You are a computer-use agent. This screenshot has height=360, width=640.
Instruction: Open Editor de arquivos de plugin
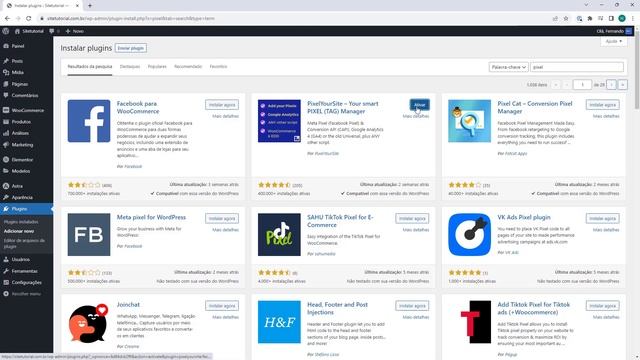(24, 243)
